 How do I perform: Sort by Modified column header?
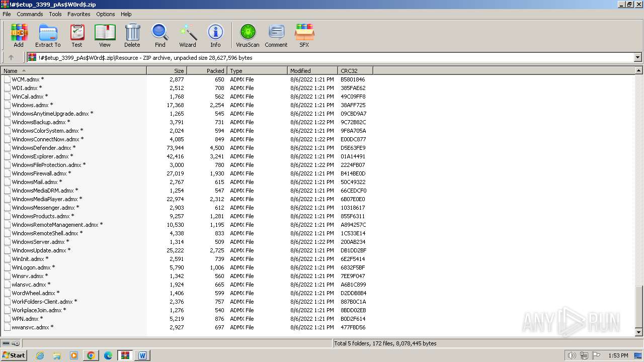click(x=312, y=71)
